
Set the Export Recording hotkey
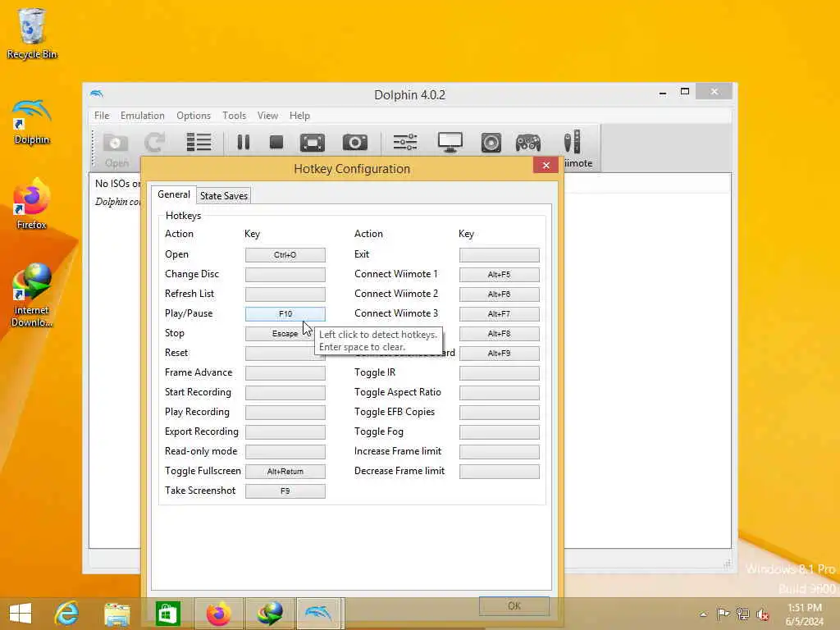pyautogui.click(x=285, y=431)
